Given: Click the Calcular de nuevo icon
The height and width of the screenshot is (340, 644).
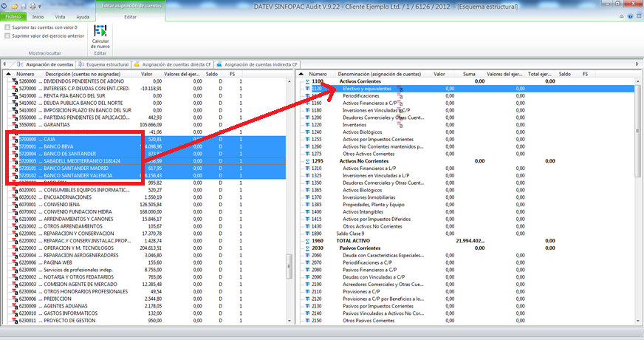Looking at the screenshot, I should pyautogui.click(x=100, y=31).
